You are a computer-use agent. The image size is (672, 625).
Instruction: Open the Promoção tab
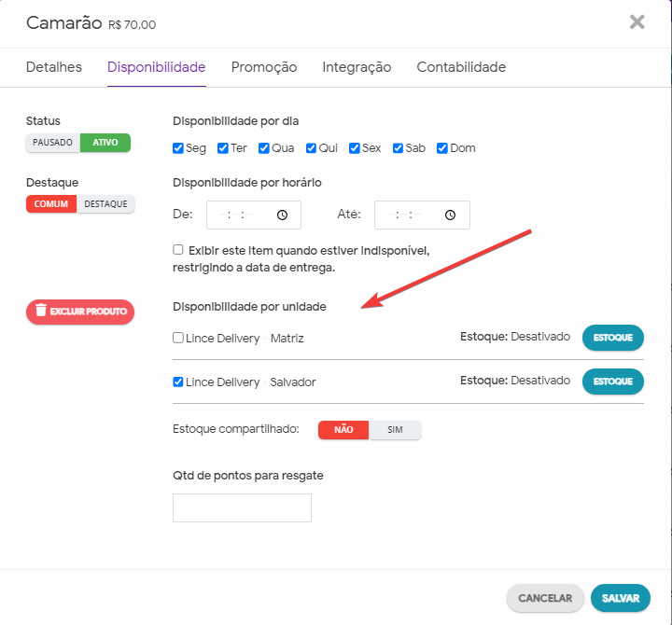[x=264, y=67]
